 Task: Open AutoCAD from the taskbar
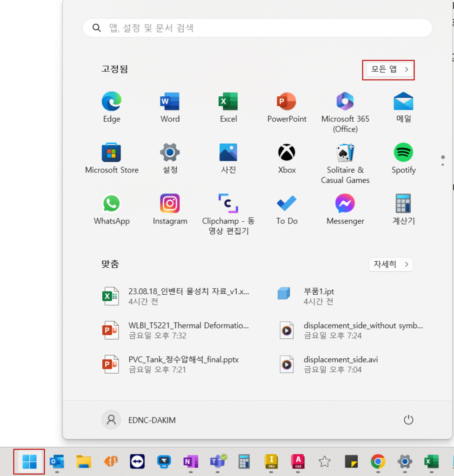pos(298,462)
